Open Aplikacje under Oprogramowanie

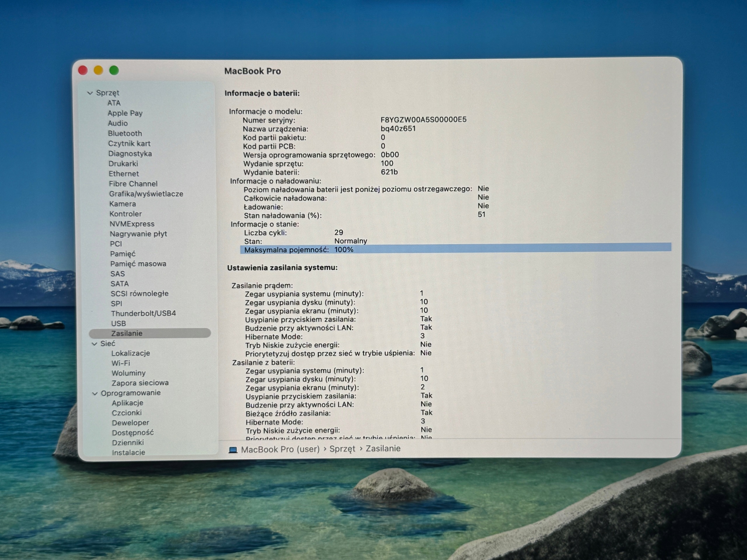click(x=128, y=403)
